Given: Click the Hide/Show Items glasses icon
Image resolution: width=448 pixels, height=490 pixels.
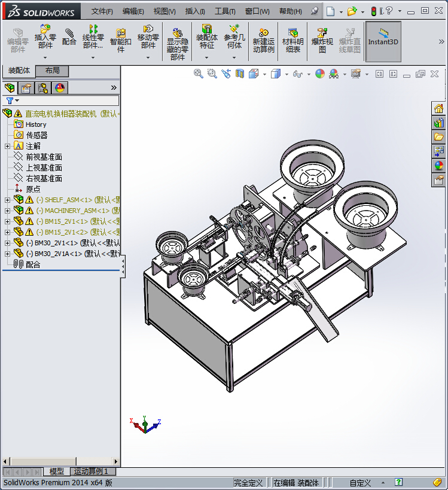Looking at the screenshot, I should [298, 74].
